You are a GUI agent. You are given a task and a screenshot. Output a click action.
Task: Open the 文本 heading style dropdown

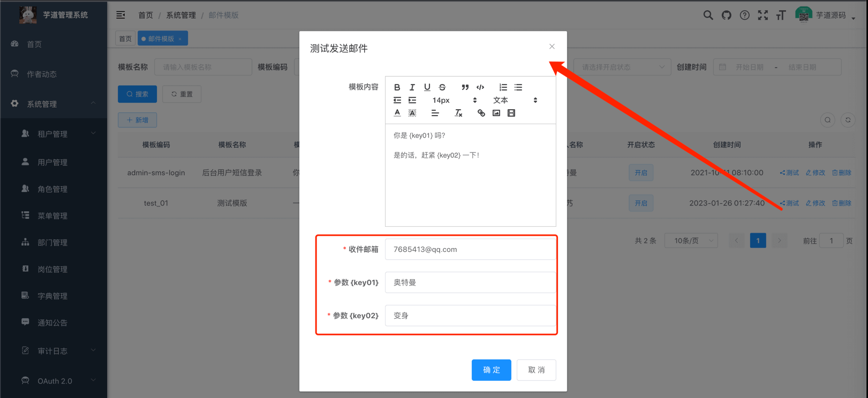pyautogui.click(x=514, y=100)
